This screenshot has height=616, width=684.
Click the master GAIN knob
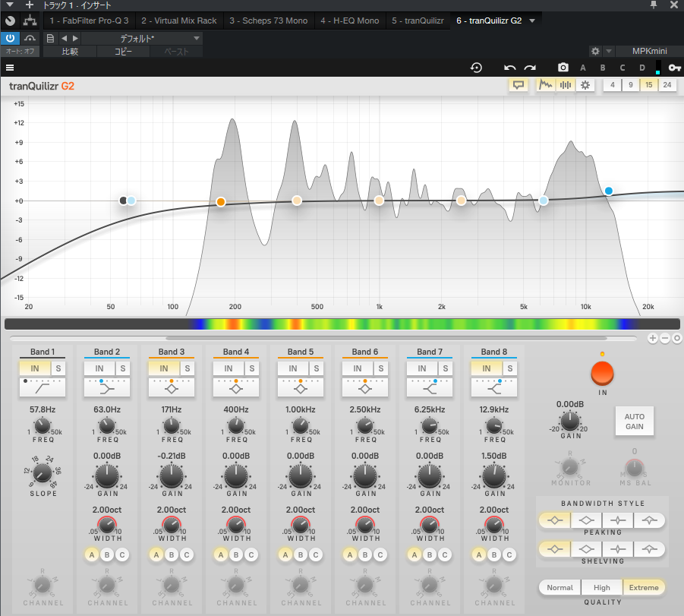pos(570,422)
